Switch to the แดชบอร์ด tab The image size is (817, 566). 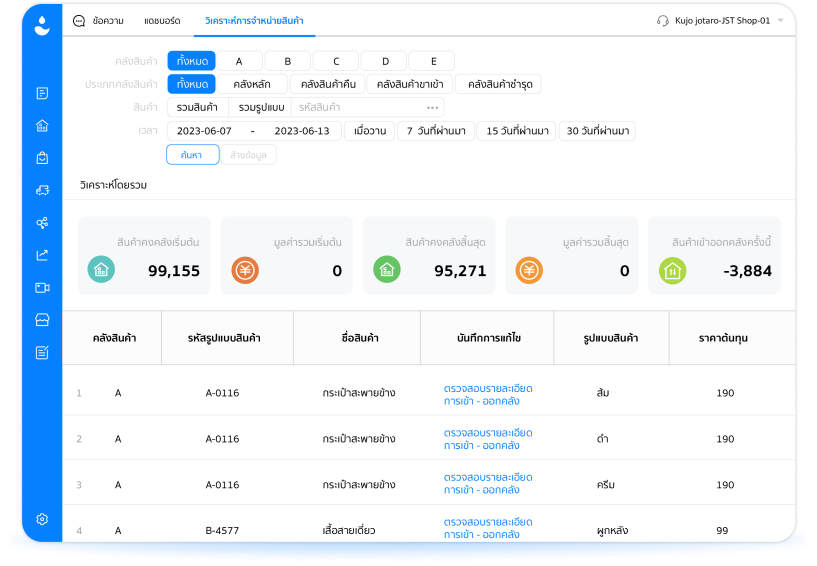tap(162, 21)
